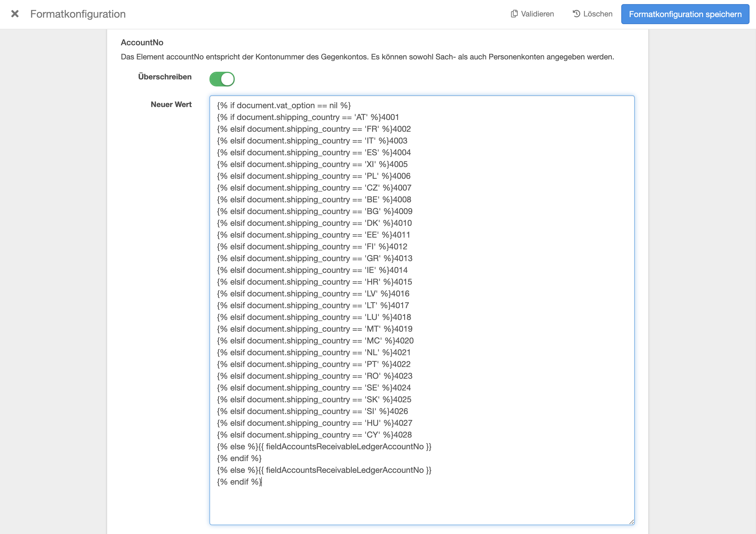Disable the Überschreiben toggle switch
Image resolution: width=756 pixels, height=534 pixels.
click(x=222, y=79)
